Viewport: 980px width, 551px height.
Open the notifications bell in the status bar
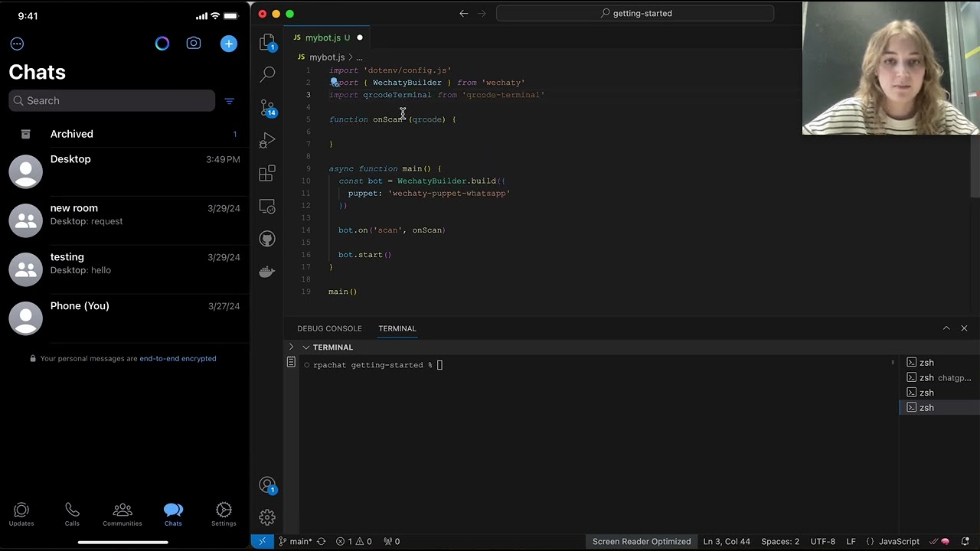click(965, 541)
